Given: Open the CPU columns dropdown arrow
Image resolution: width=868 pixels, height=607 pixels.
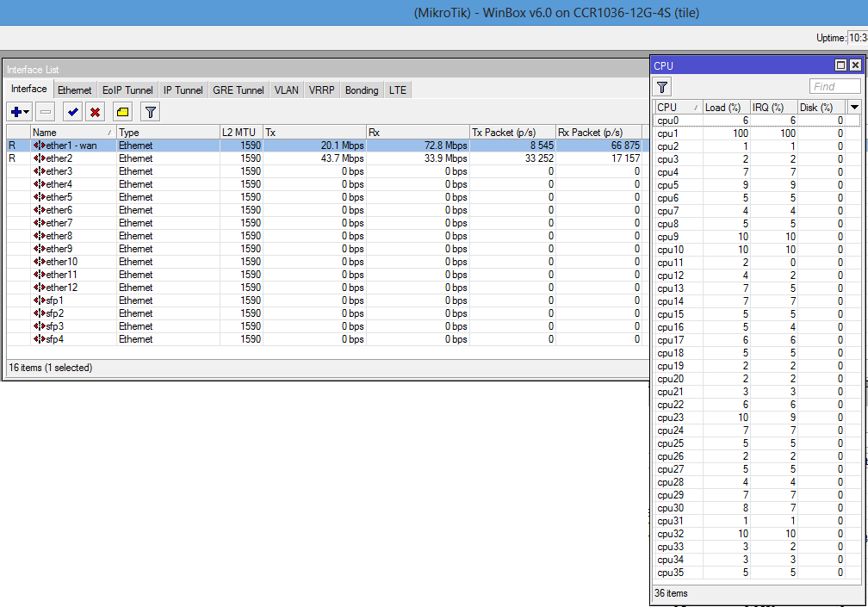Looking at the screenshot, I should (x=855, y=108).
